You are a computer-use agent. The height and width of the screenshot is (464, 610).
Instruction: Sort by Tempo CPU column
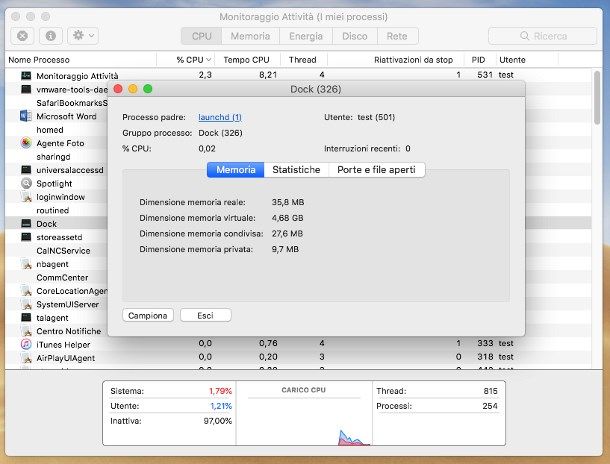coord(247,60)
